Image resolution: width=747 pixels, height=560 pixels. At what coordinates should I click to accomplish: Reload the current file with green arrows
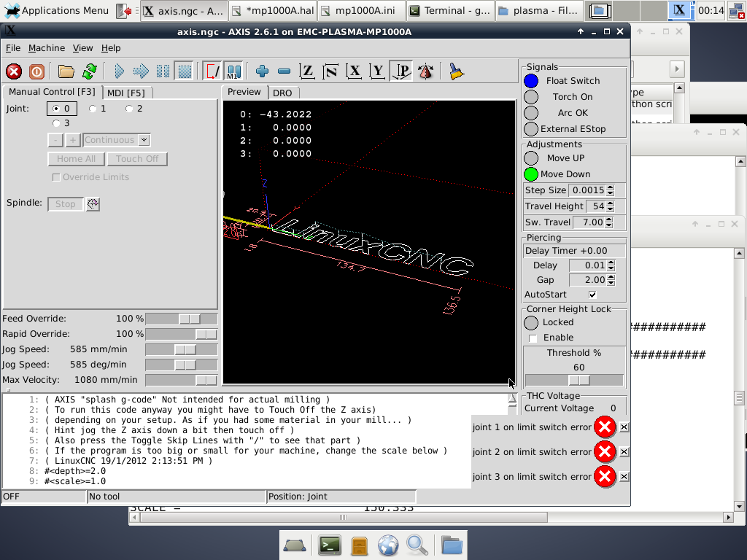90,72
